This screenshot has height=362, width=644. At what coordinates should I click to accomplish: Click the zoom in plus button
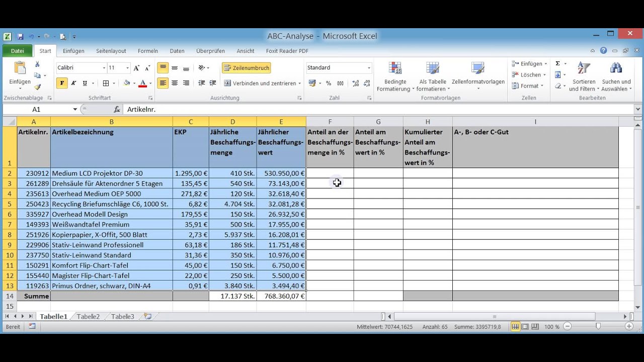pyautogui.click(x=629, y=326)
